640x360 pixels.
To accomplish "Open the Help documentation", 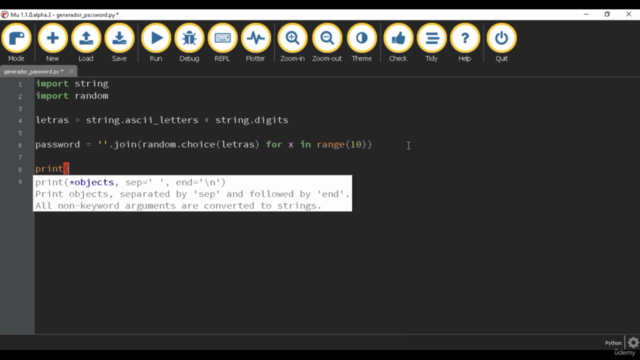I will [464, 42].
